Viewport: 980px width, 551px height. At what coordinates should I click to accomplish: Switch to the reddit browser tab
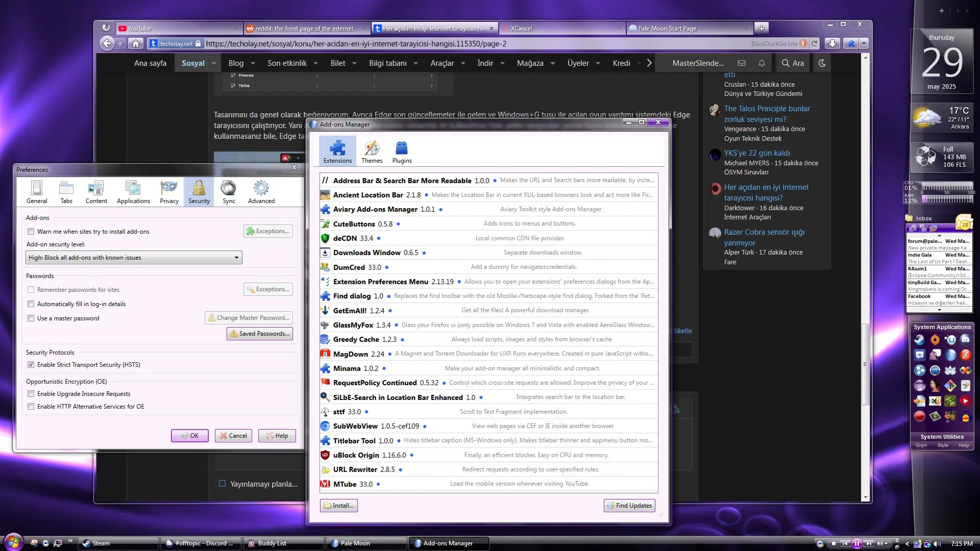306,29
